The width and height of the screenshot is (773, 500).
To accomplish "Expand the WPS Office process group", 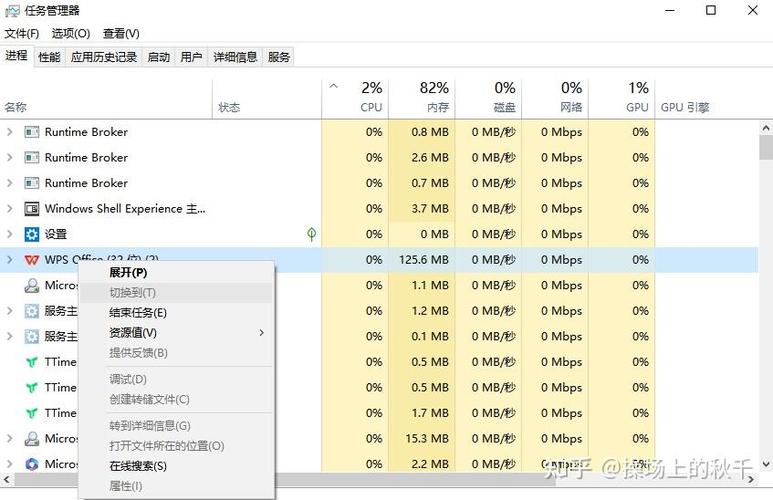I will click(x=9, y=260).
